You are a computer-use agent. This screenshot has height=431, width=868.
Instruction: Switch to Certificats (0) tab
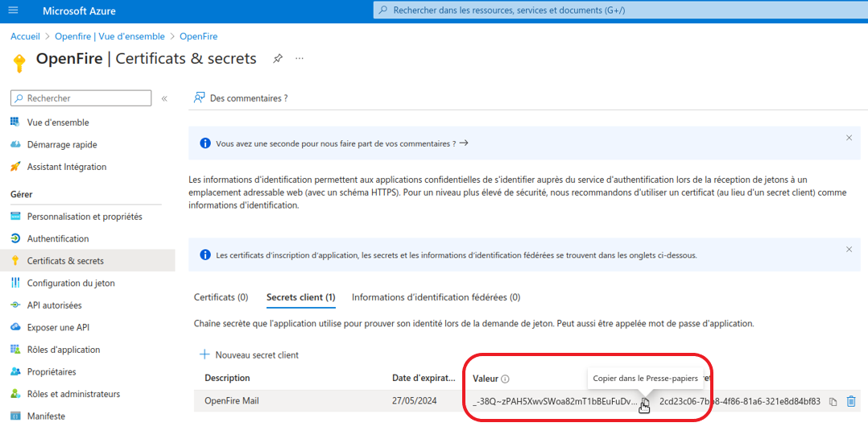221,297
